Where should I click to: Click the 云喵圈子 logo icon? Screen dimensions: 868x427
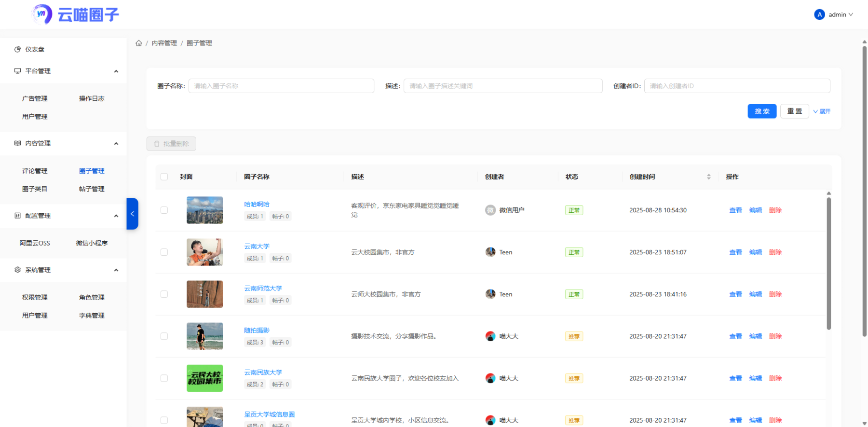(42, 14)
